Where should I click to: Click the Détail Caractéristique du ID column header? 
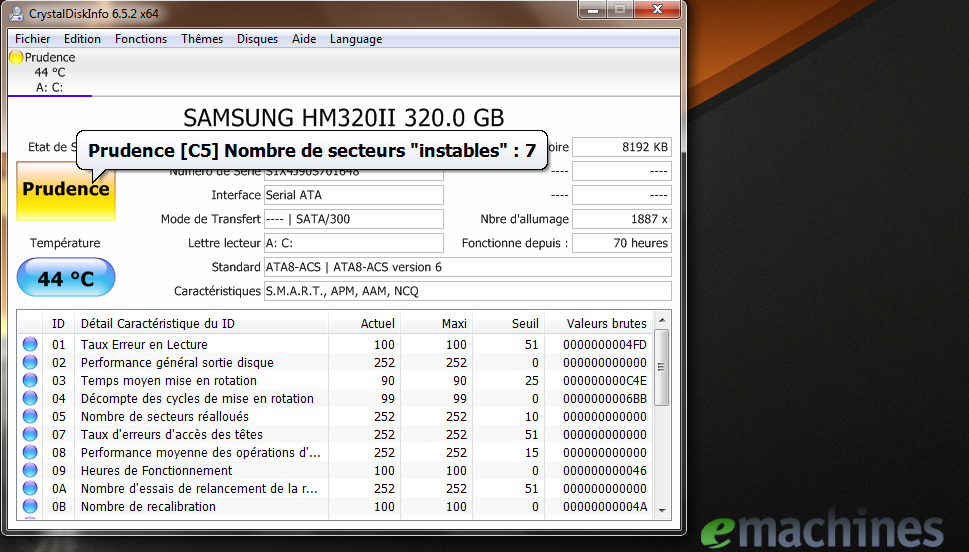(201, 323)
